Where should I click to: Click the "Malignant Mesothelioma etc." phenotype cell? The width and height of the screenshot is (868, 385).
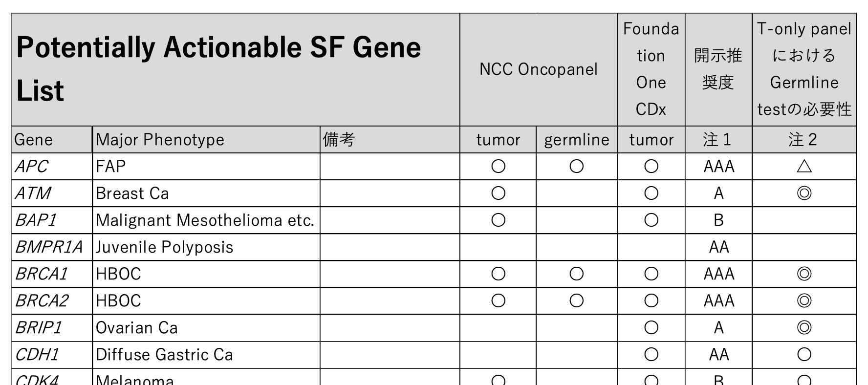[205, 220]
